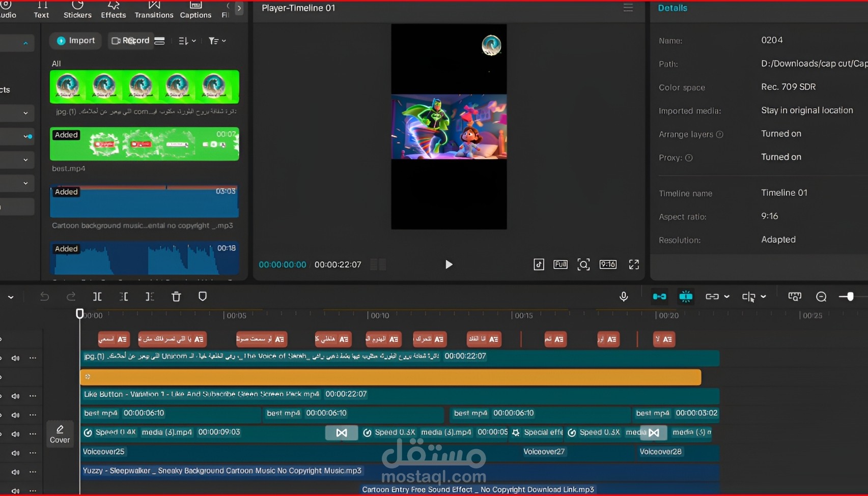Click the timeline playhead at 00:00
This screenshot has width=868, height=496.
click(79, 313)
